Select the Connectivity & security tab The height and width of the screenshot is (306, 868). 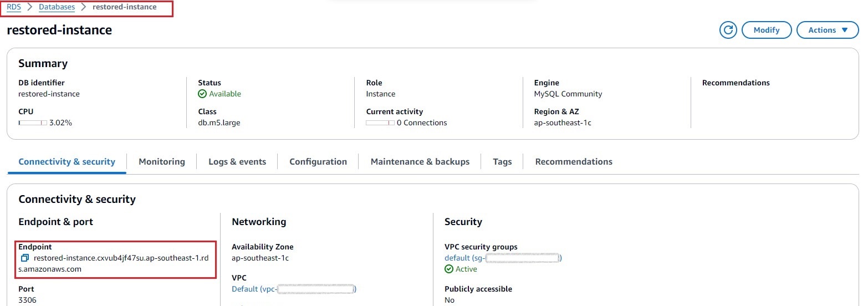(67, 162)
